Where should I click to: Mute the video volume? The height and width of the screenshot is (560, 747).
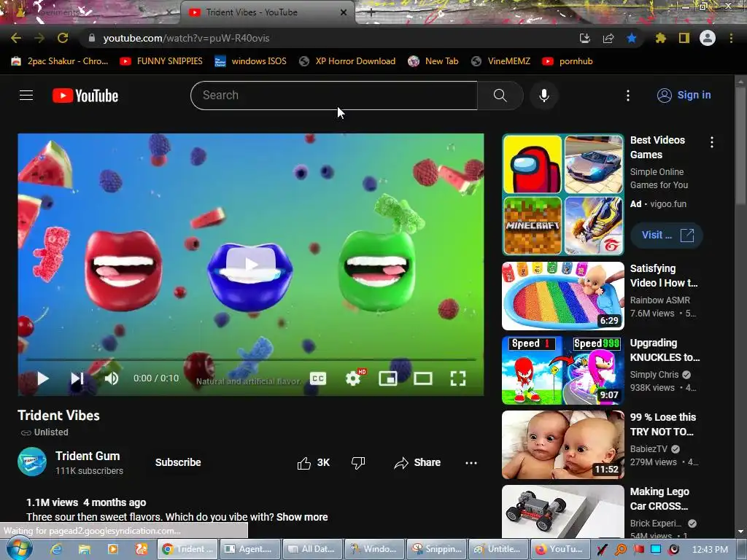(112, 378)
